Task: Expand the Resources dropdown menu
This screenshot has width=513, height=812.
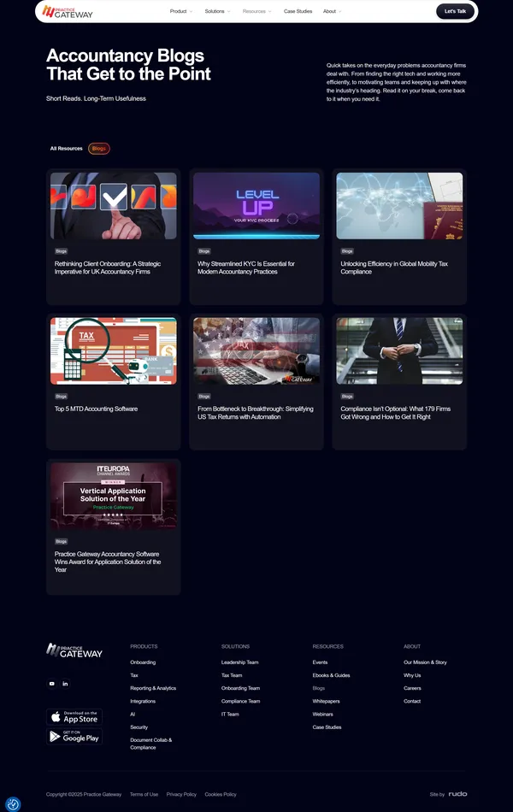Action: 256,12
